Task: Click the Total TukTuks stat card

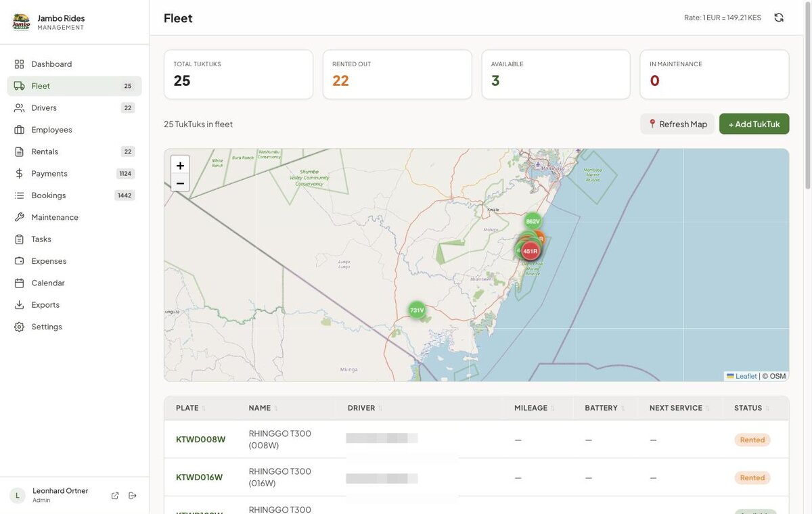Action: [238, 74]
